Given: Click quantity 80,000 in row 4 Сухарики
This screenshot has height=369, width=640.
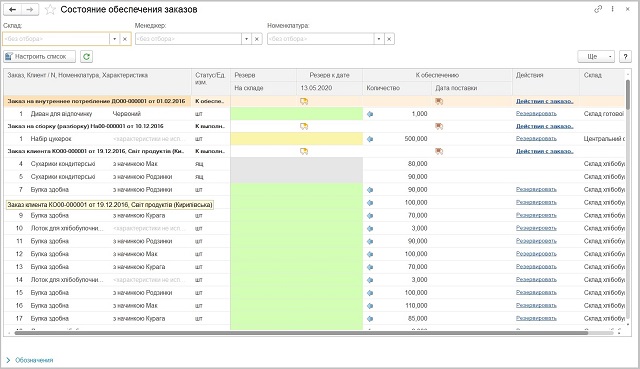Looking at the screenshot, I should (x=418, y=164).
